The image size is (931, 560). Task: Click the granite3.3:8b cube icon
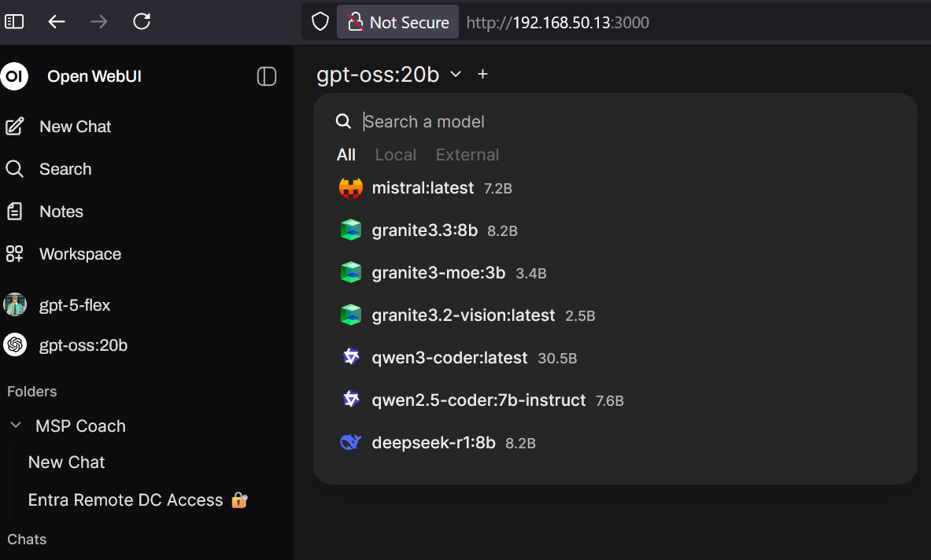(351, 230)
